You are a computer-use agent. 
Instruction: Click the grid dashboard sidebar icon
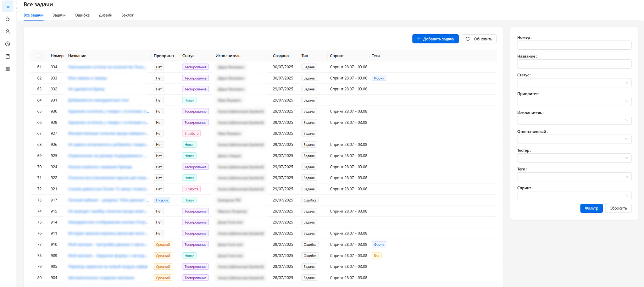[8, 69]
